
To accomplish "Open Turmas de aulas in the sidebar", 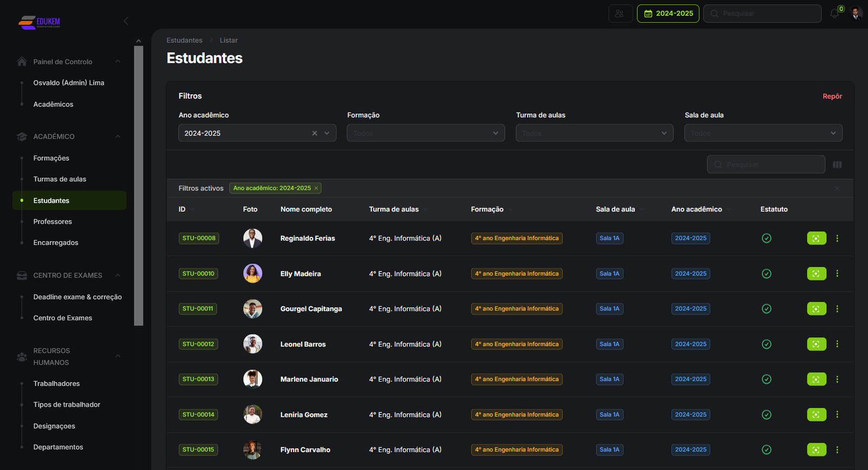I will pos(60,179).
